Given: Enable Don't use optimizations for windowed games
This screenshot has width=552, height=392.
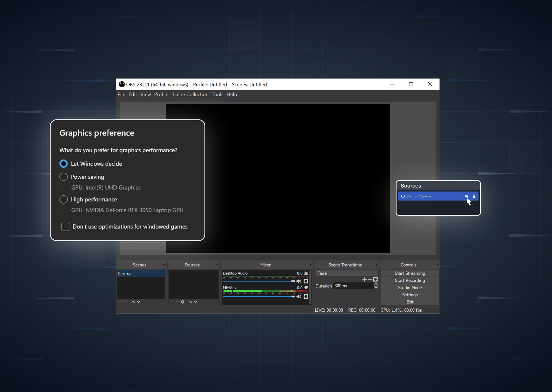Looking at the screenshot, I should click(x=65, y=227).
